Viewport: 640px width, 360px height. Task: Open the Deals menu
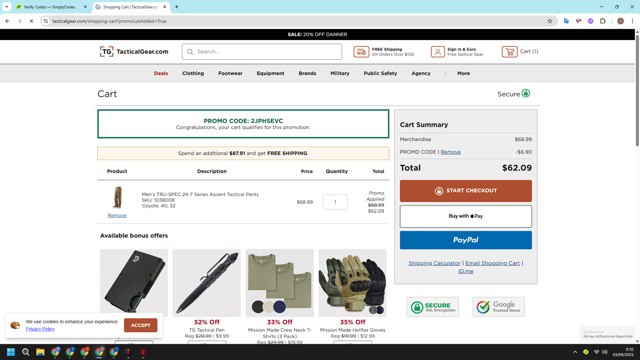[x=161, y=73]
